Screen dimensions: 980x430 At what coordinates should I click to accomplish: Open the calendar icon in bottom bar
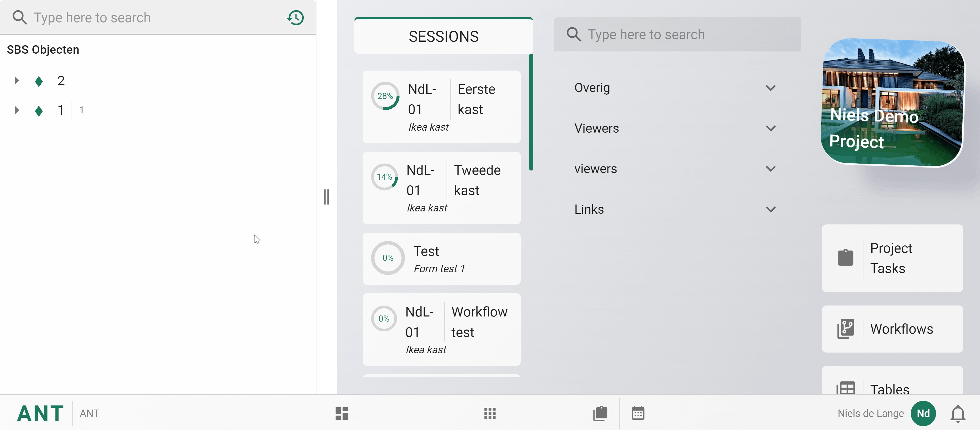(638, 413)
